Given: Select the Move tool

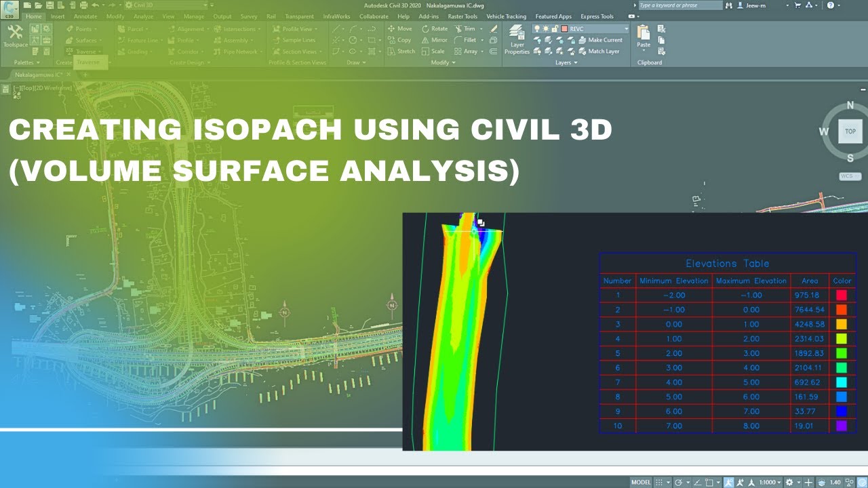Looking at the screenshot, I should point(399,28).
